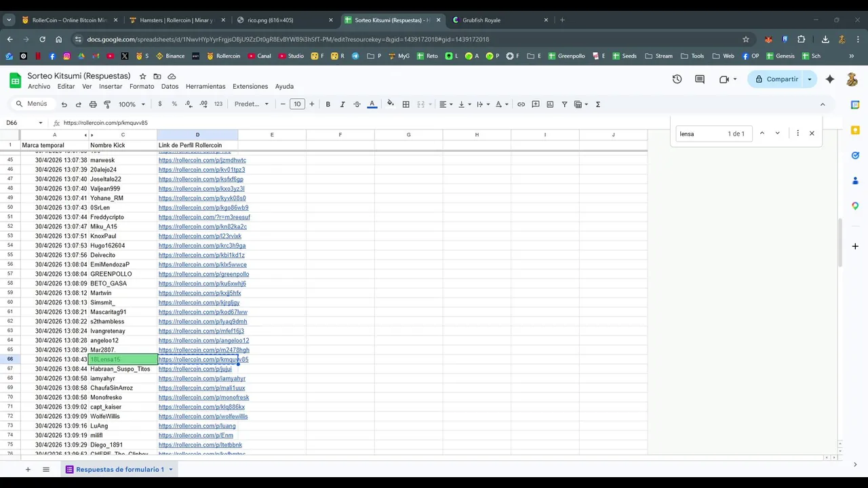The height and width of the screenshot is (488, 868).
Task: Select the paint format roller tool
Action: point(107,104)
